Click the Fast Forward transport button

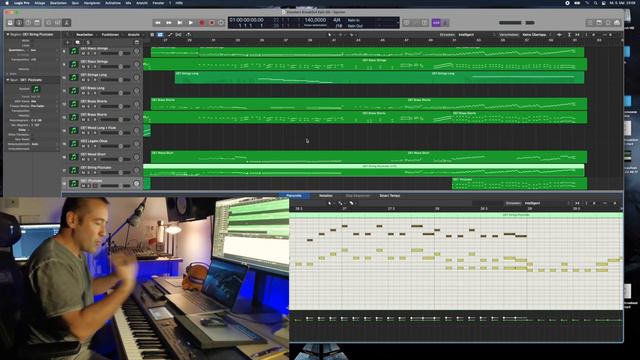[169, 23]
